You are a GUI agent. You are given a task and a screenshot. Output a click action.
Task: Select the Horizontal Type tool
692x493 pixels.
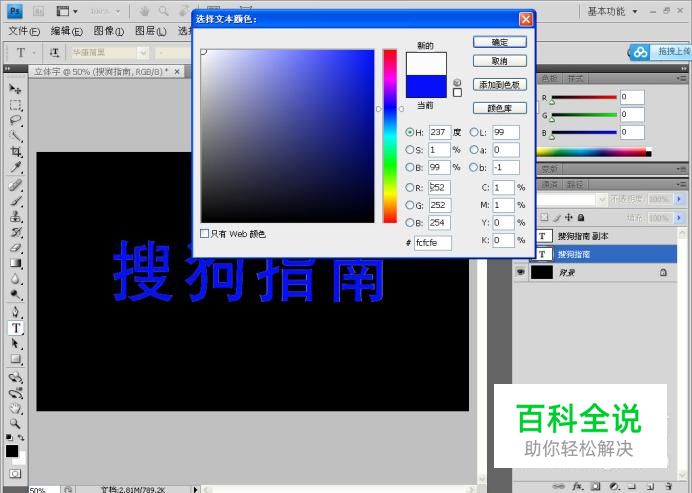point(15,328)
